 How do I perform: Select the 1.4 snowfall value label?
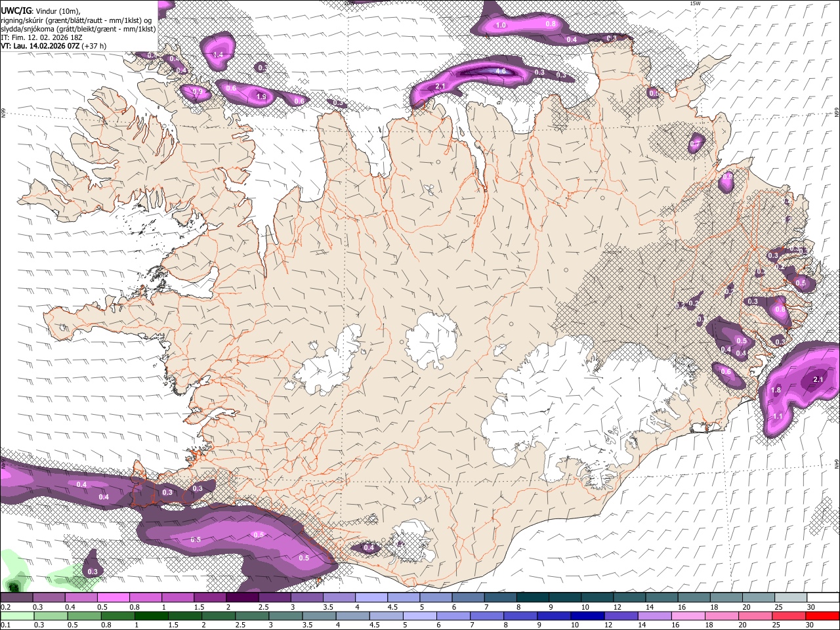[x=219, y=54]
